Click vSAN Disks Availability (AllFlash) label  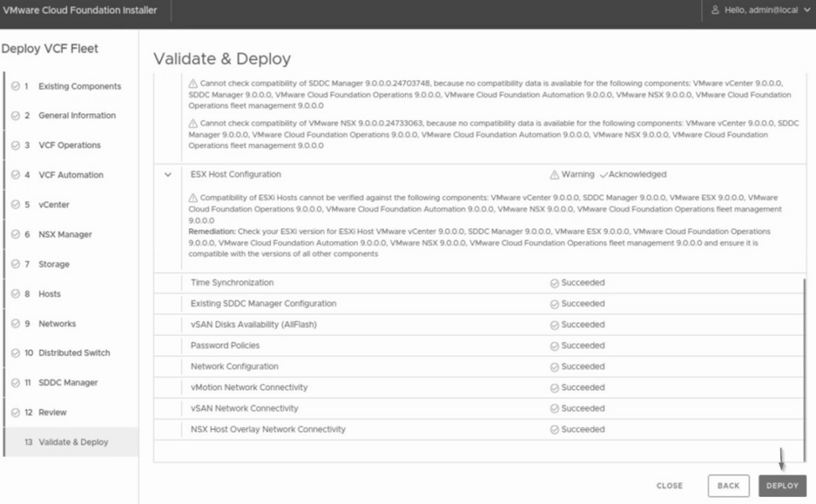click(x=253, y=325)
